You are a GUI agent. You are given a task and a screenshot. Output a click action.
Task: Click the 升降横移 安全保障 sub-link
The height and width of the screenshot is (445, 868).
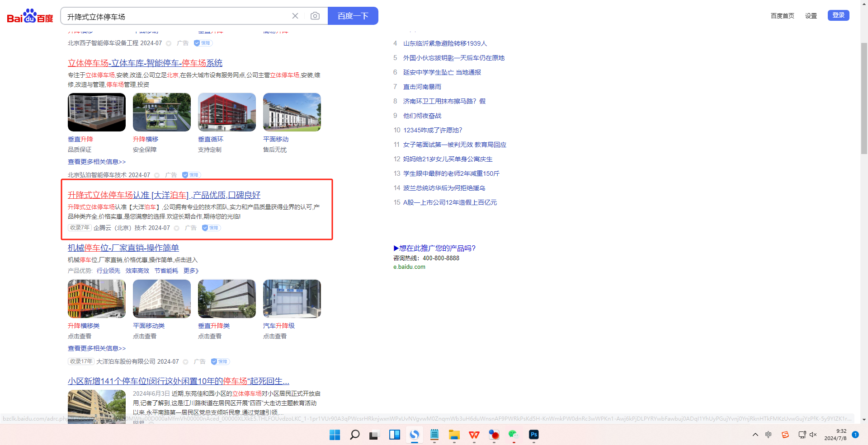coord(146,139)
